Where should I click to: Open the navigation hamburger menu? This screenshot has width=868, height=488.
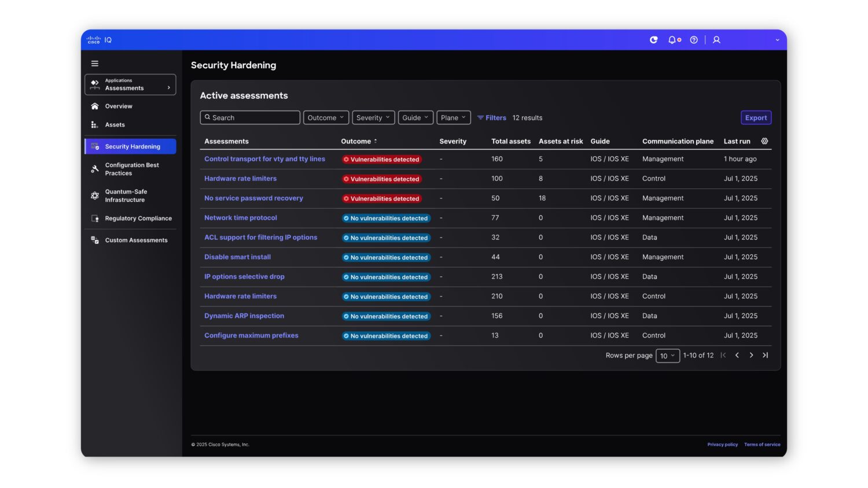[x=95, y=64]
